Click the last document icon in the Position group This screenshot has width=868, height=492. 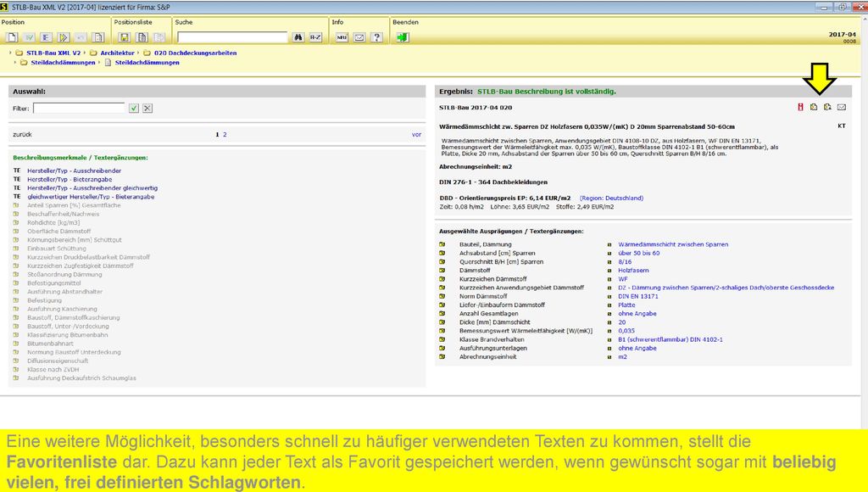click(98, 37)
